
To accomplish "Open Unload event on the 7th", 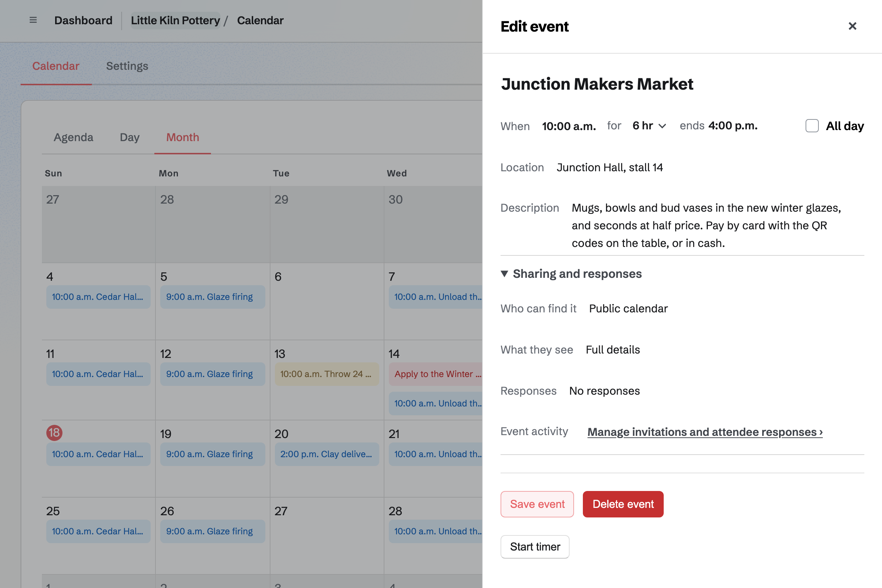I will [x=435, y=297].
